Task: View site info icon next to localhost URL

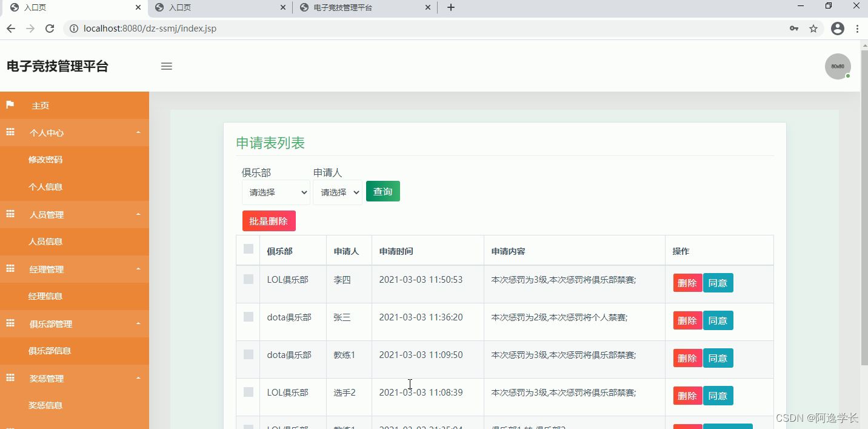Action: tap(73, 29)
